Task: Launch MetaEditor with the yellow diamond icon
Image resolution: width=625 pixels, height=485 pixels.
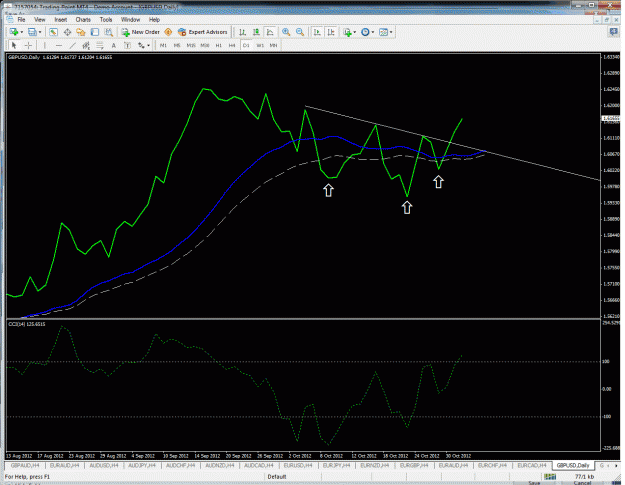Action: (x=168, y=32)
